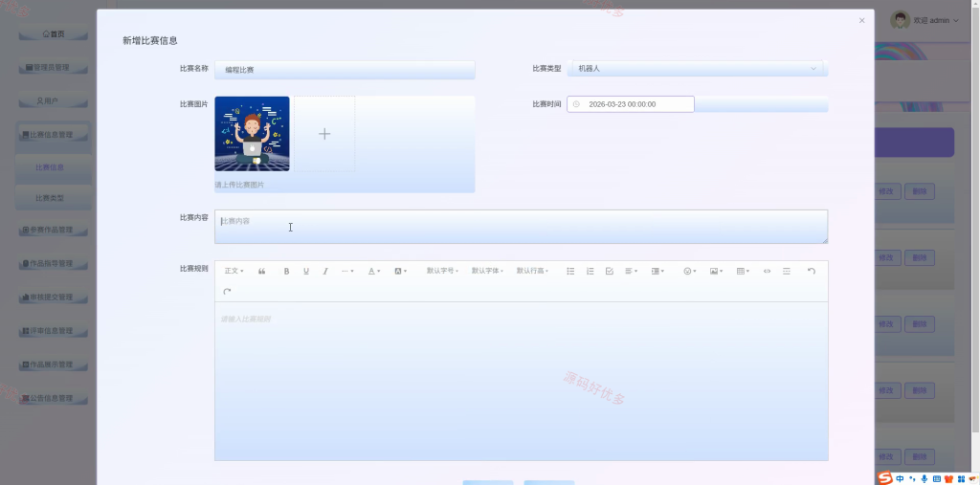Viewport: 980px width, 485px height.
Task: Click the clock icon in 比赛时间 field
Action: [x=576, y=104]
